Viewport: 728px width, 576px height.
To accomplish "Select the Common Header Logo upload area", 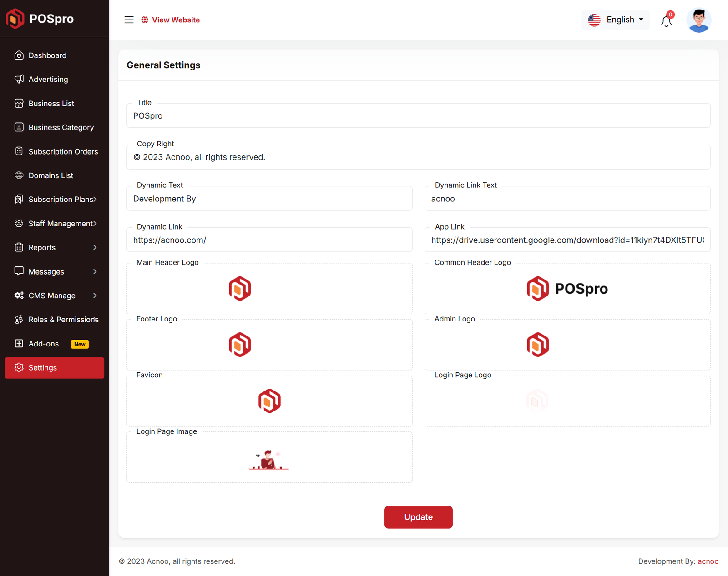I will click(567, 289).
